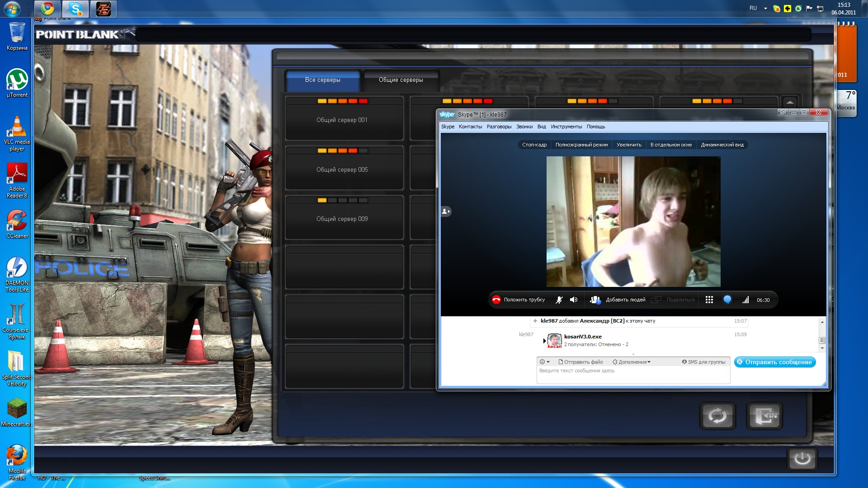
Task: Select Все серверы tab in Point Blank
Action: [322, 80]
